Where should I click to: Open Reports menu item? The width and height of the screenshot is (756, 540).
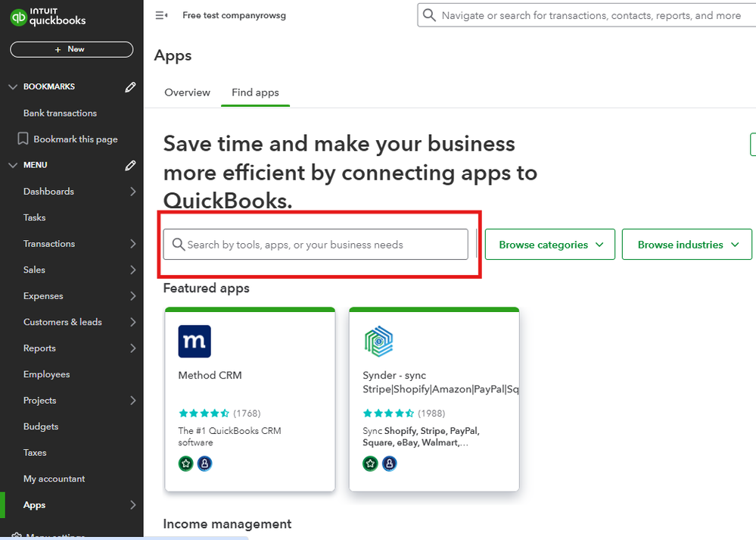tap(39, 348)
